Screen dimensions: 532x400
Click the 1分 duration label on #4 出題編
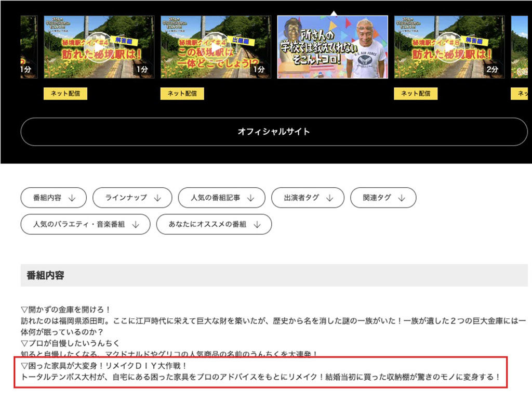(259, 69)
